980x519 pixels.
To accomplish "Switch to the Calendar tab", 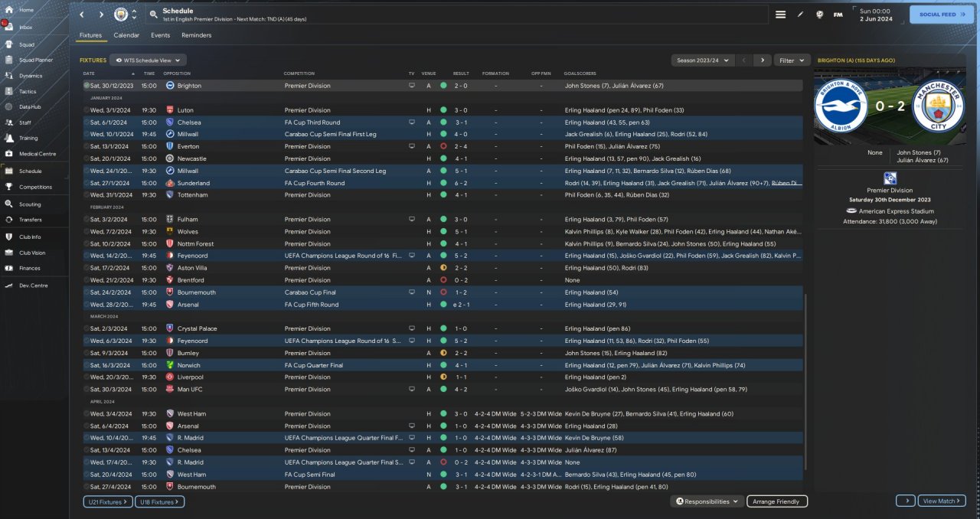I will pyautogui.click(x=126, y=35).
